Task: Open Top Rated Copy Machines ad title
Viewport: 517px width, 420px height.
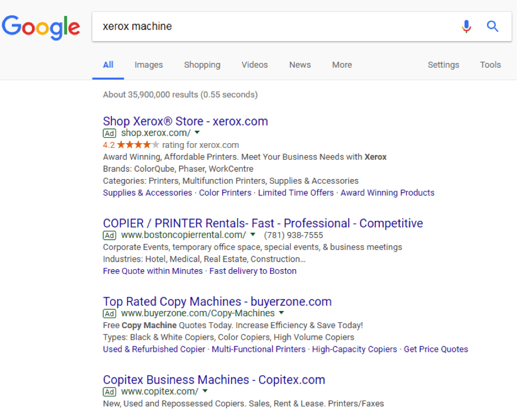Action: tap(218, 302)
